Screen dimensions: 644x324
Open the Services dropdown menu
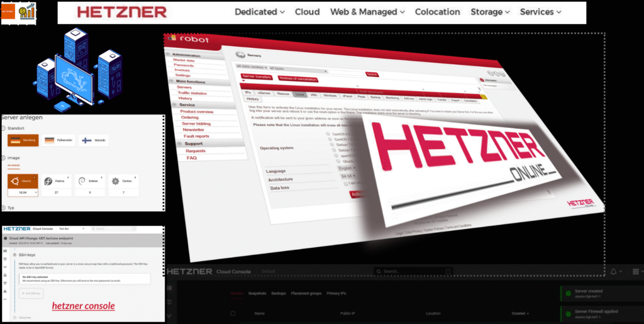tap(540, 12)
